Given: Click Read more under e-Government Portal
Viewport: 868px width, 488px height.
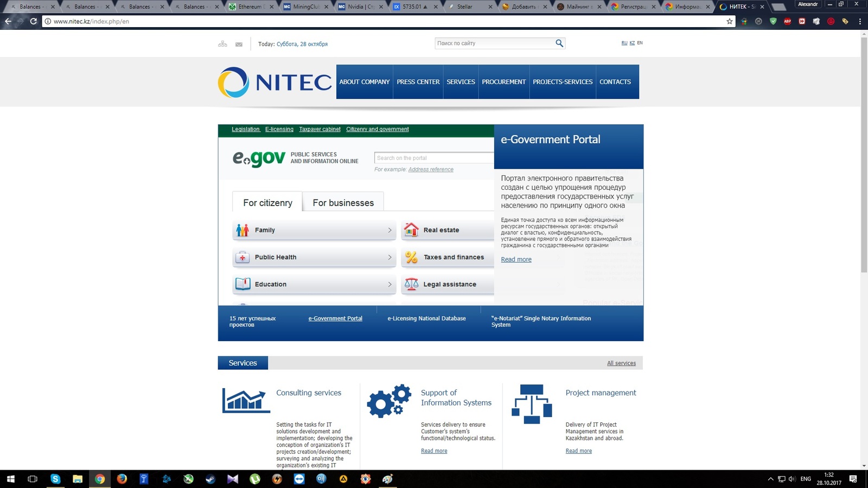Looking at the screenshot, I should (516, 260).
